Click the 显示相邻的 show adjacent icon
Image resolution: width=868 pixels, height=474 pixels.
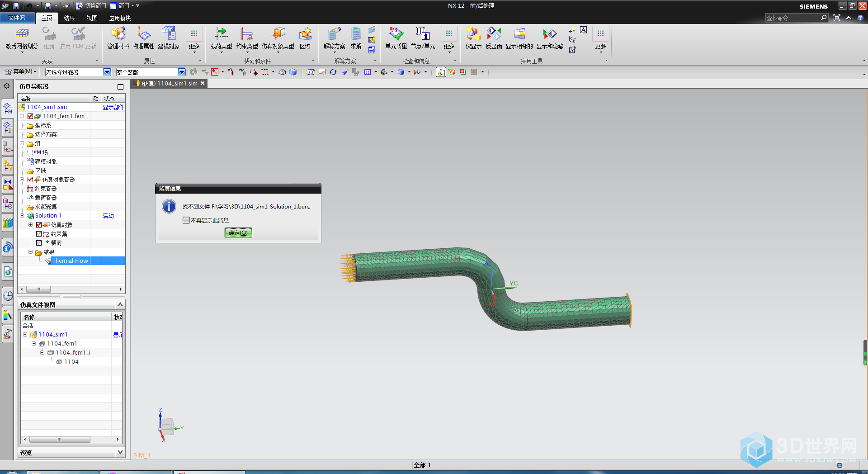coord(519,34)
